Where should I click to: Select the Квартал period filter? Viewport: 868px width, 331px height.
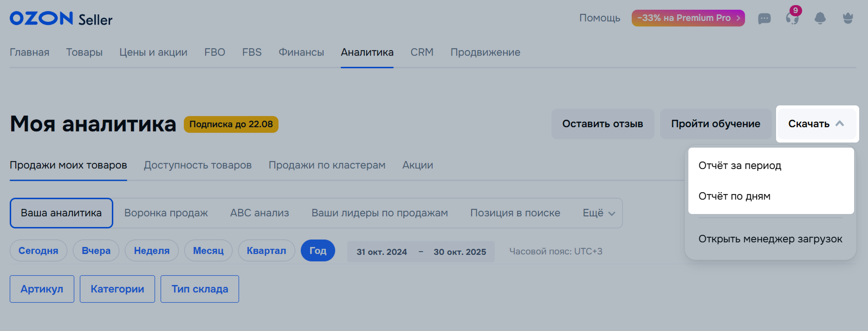266,251
